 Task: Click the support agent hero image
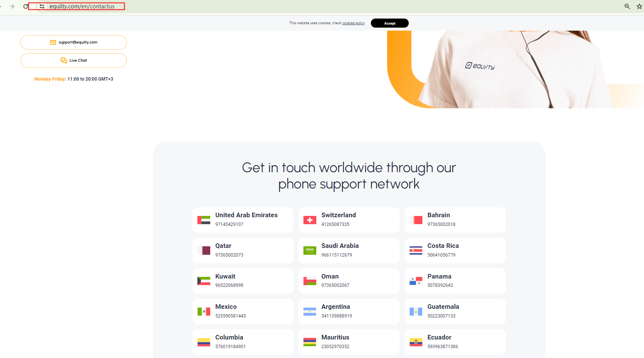[x=515, y=69]
